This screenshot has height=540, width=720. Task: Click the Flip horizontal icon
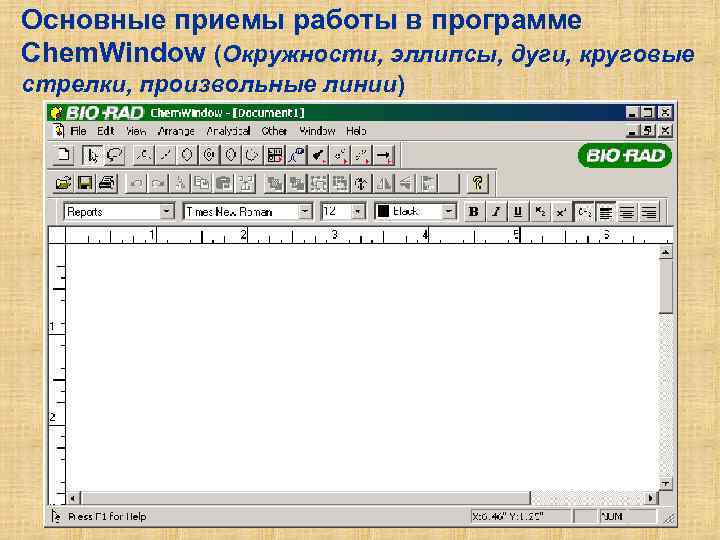pos(383,184)
